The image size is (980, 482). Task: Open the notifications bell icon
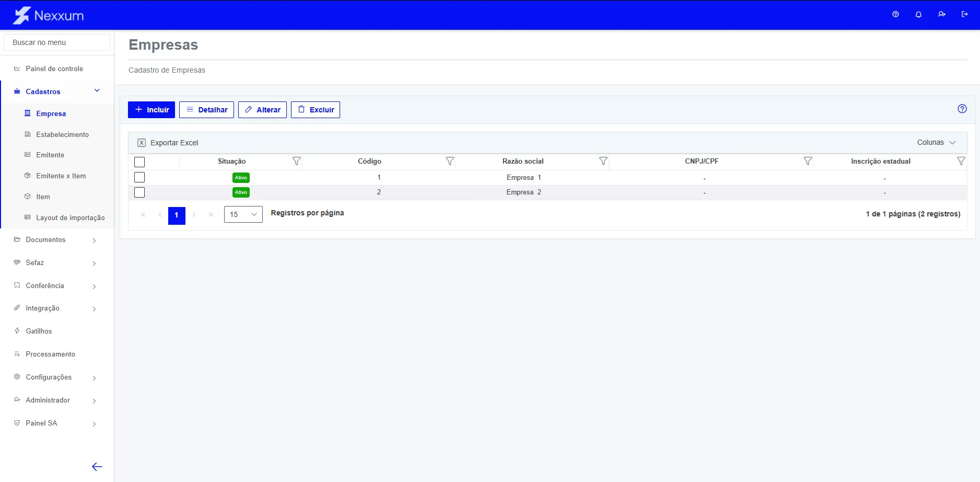click(x=918, y=15)
